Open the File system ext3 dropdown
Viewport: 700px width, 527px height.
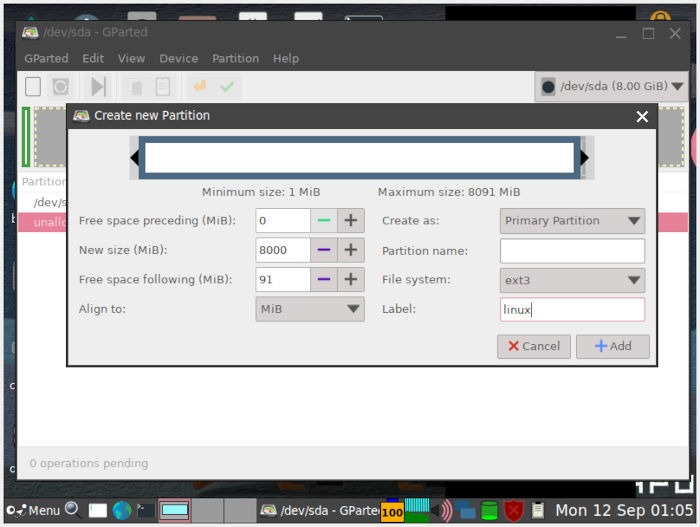pos(572,280)
